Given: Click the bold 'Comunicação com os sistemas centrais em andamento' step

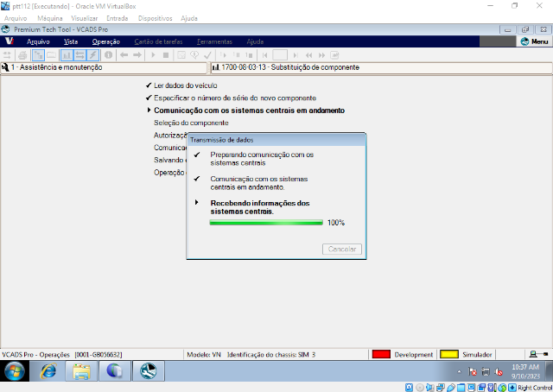Looking at the screenshot, I should pyautogui.click(x=249, y=111).
